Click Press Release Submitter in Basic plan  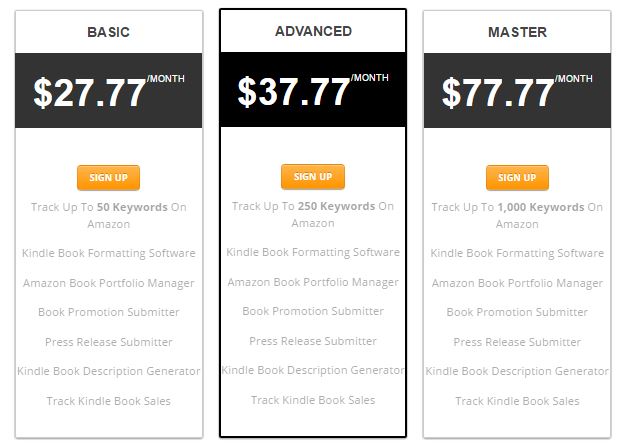pyautogui.click(x=108, y=342)
